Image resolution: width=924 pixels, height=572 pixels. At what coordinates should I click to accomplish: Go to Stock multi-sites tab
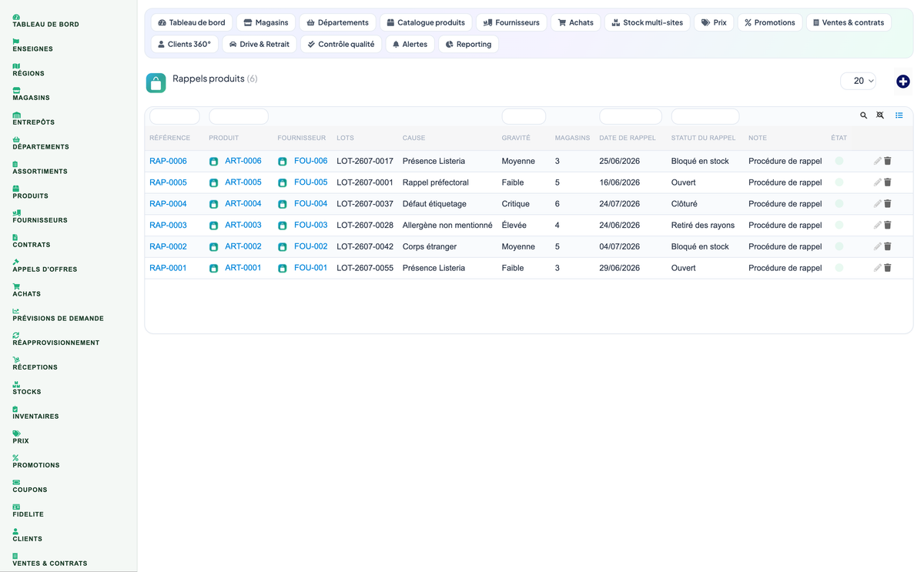pyautogui.click(x=648, y=22)
